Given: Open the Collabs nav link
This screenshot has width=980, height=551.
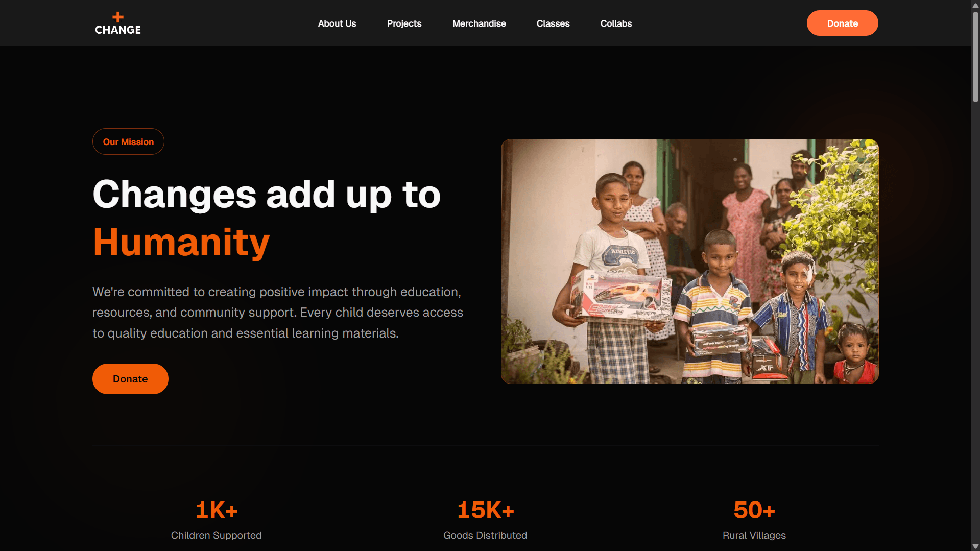Looking at the screenshot, I should (x=616, y=23).
